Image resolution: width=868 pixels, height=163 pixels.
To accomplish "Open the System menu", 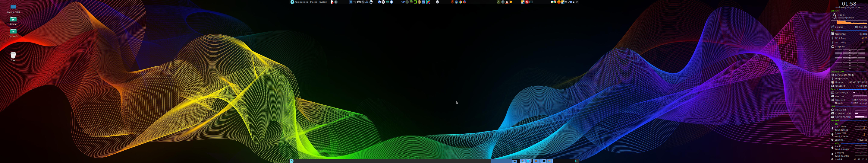I will point(323,2).
